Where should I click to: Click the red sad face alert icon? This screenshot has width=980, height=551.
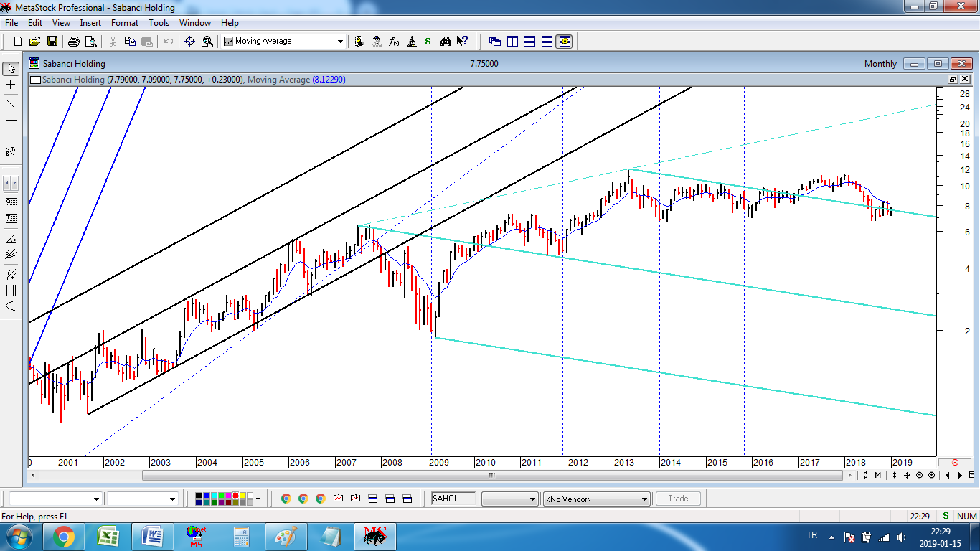click(955, 462)
